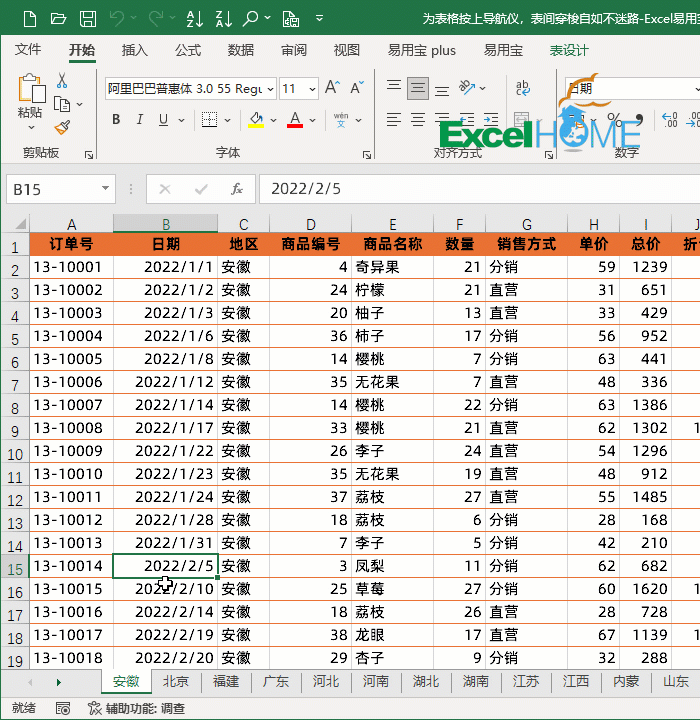The image size is (700, 720).
Task: Toggle Wrap Text button
Action: point(523,87)
